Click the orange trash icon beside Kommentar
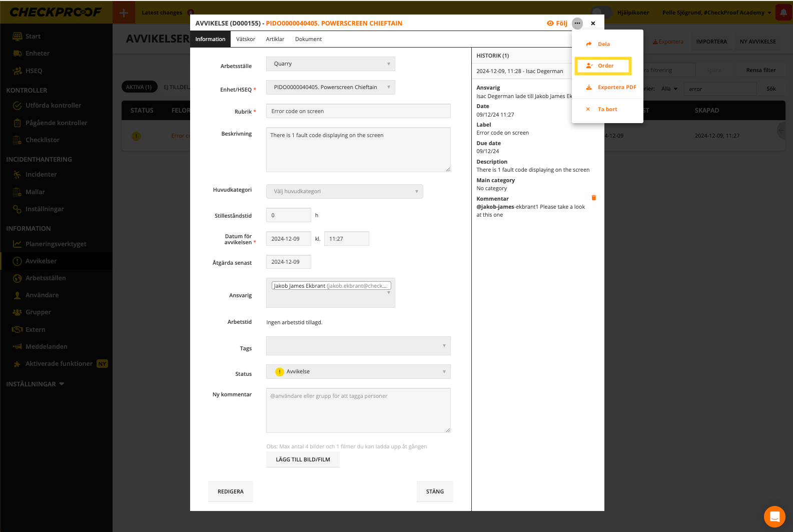 point(594,198)
